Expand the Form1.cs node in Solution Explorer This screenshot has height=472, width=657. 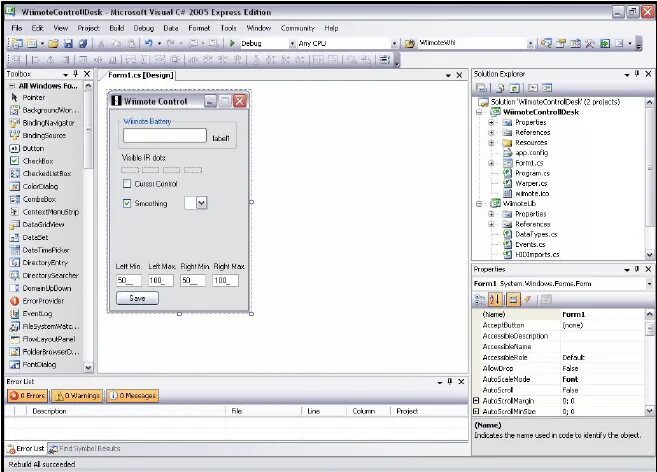coord(491,163)
